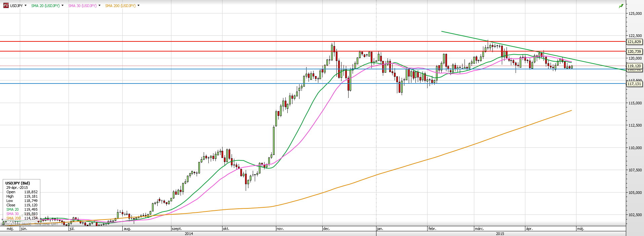The image size is (644, 236).
Task: Click the USDJPY symbol label
Action: pyautogui.click(x=16, y=6)
